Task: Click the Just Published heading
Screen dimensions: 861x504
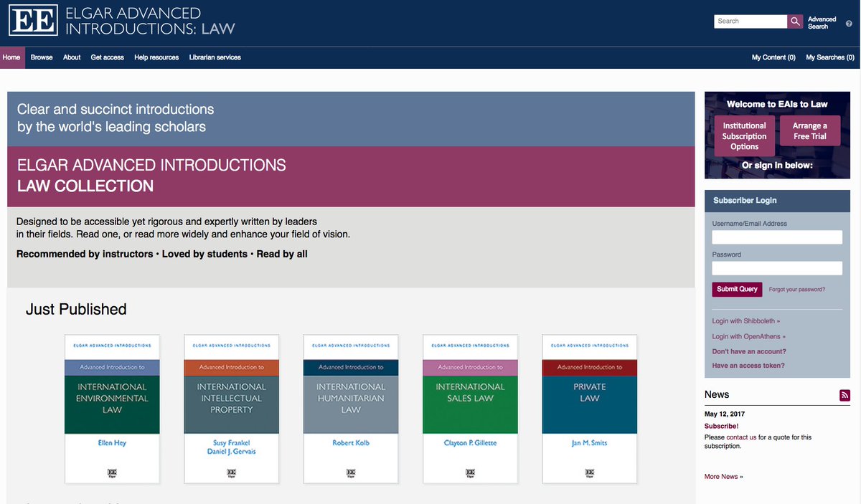Action: coord(76,309)
